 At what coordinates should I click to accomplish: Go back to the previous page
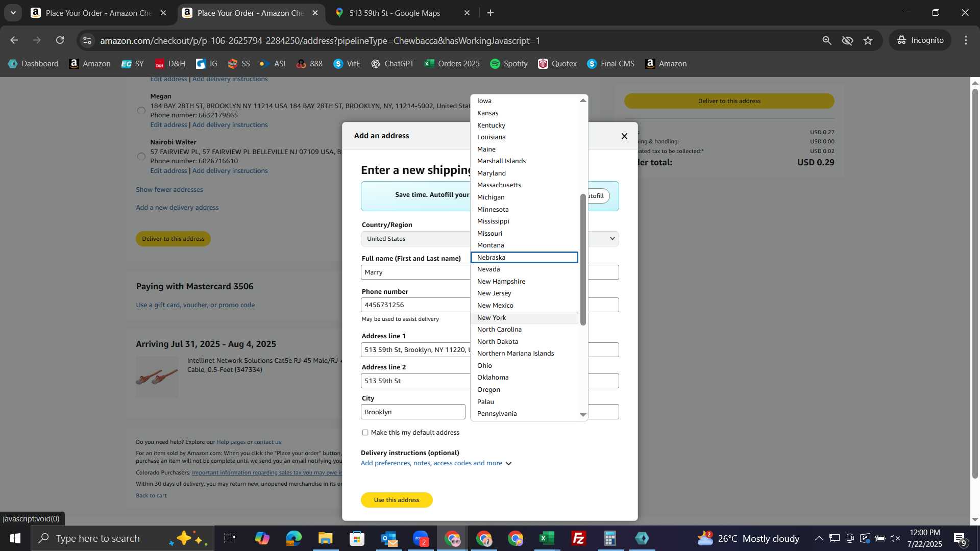14,40
